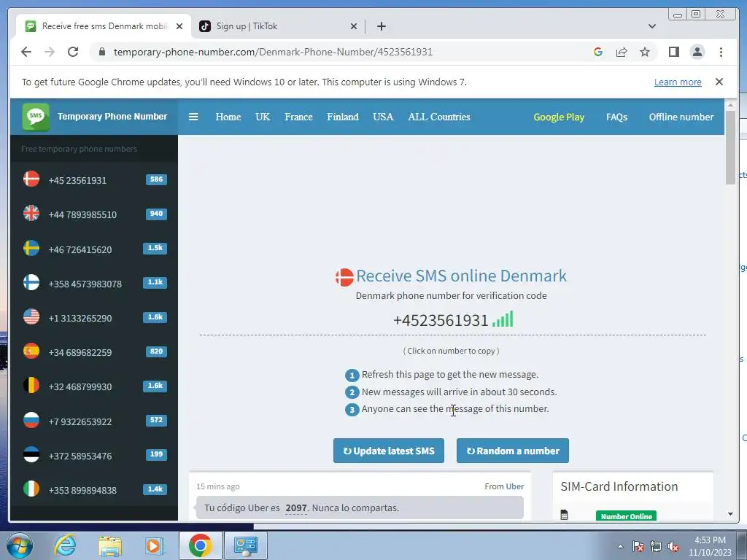Screen dimensions: 747x560
Task: Select Finland number +358 4573983078
Action: (x=94, y=284)
